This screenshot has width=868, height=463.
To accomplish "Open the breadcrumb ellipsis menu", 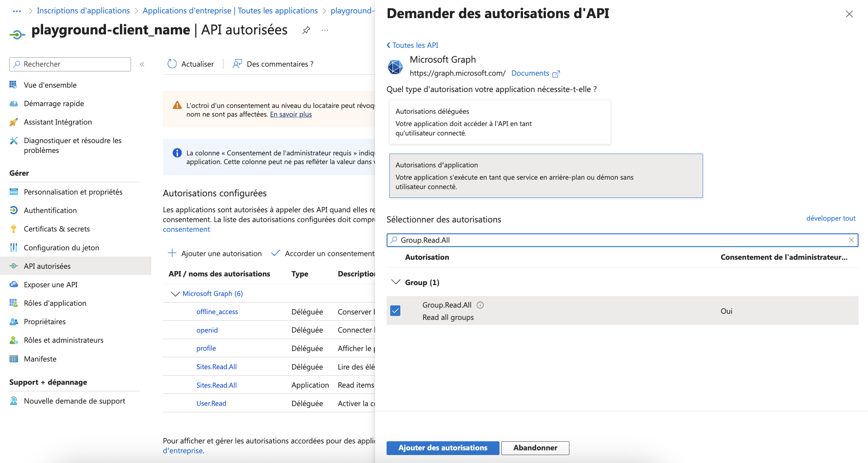I will pyautogui.click(x=17, y=11).
